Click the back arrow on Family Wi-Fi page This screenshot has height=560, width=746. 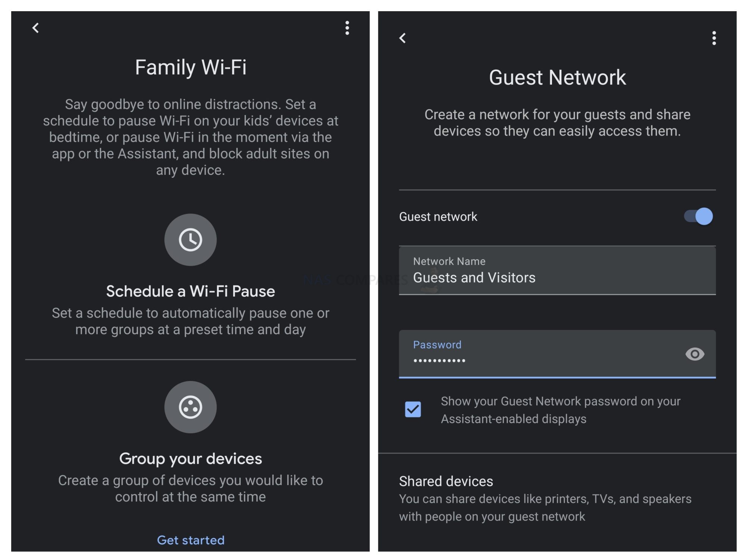coord(36,28)
